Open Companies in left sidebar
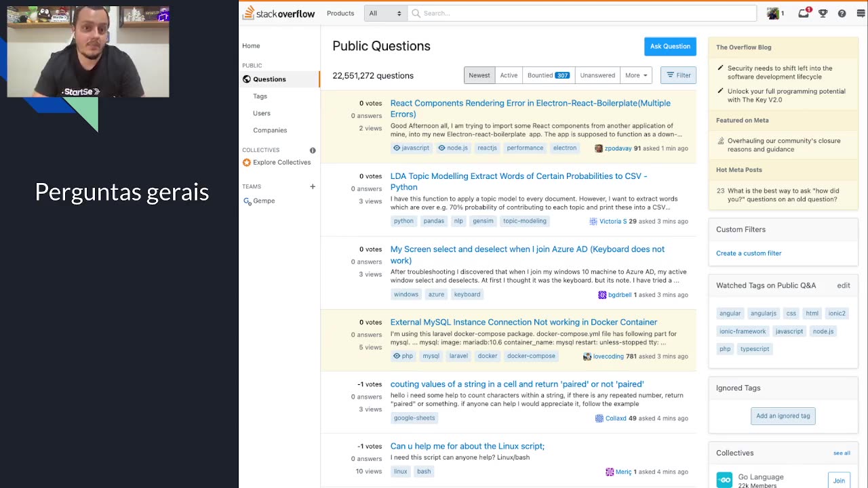 [270, 130]
